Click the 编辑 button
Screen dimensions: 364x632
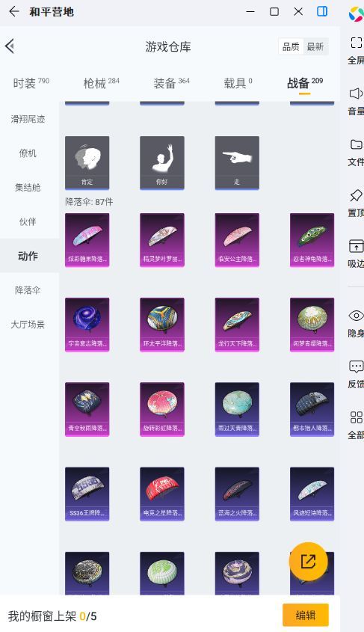[306, 615]
